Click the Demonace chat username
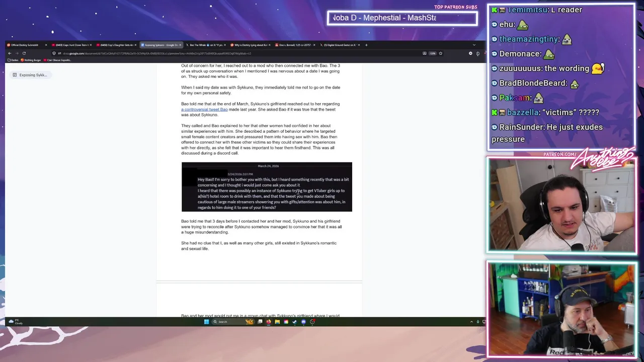The width and height of the screenshot is (644, 362). click(520, 54)
